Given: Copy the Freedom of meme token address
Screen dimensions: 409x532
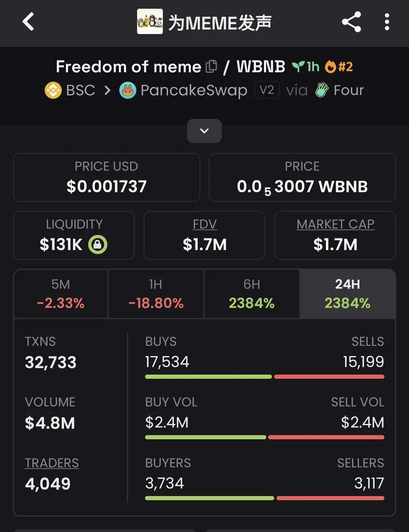Looking at the screenshot, I should click(212, 67).
